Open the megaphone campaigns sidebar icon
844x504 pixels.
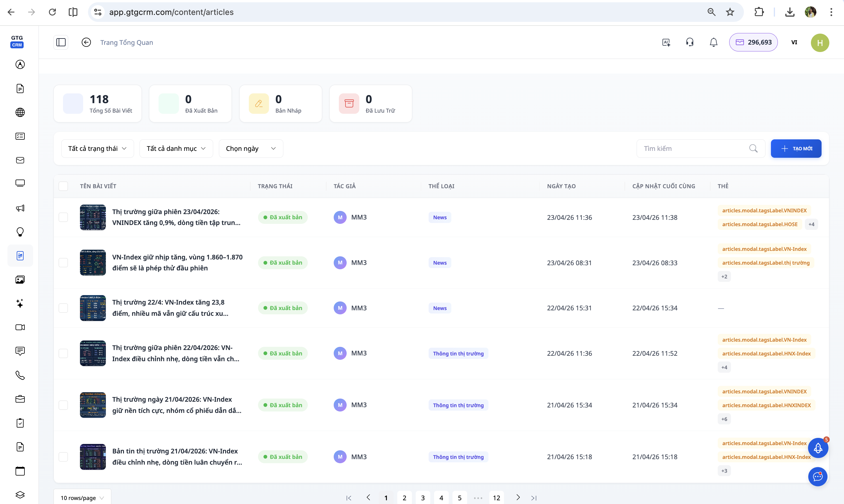pos(20,208)
